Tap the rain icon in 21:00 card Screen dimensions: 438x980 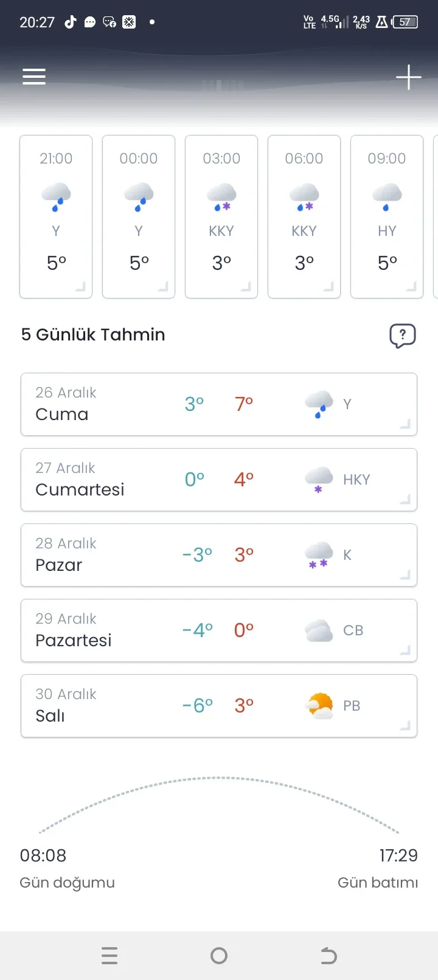click(56, 196)
